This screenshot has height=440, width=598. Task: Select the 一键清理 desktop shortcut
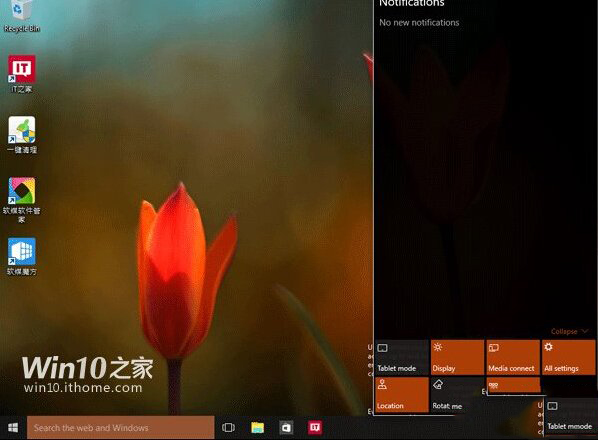coord(22,135)
